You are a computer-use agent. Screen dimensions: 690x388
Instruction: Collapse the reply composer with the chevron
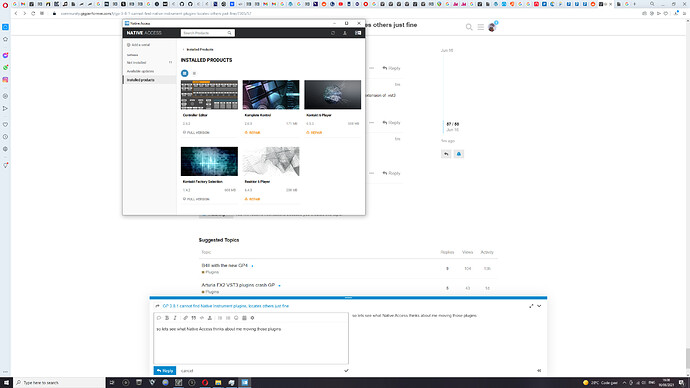coord(539,306)
